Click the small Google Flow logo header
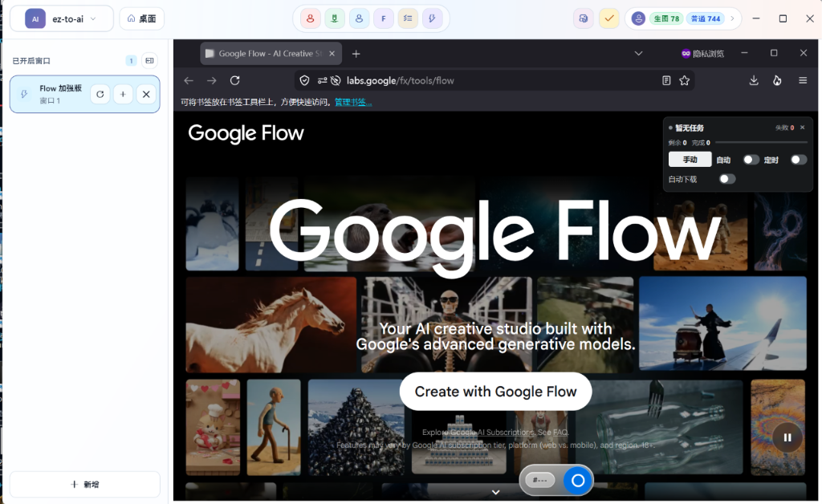 point(246,133)
